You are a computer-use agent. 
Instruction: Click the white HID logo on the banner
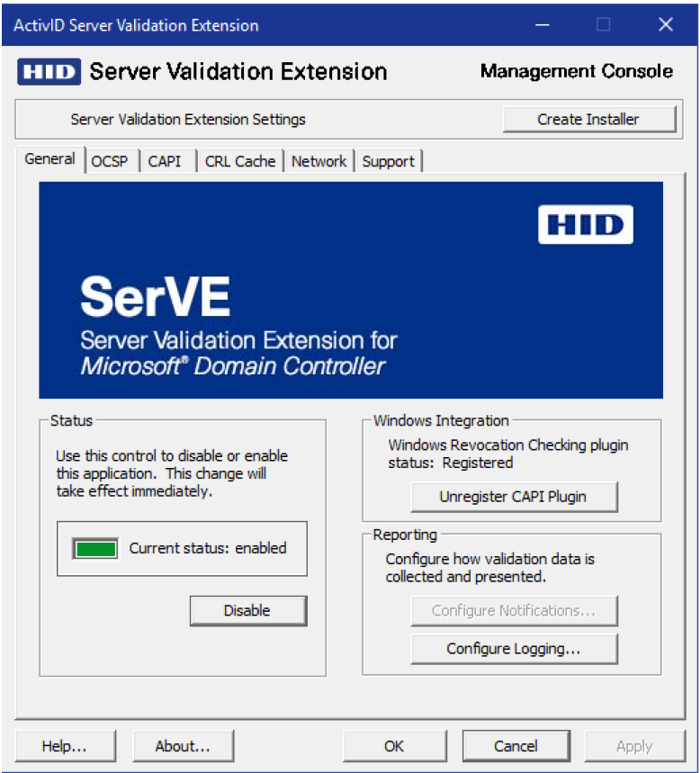(x=586, y=225)
